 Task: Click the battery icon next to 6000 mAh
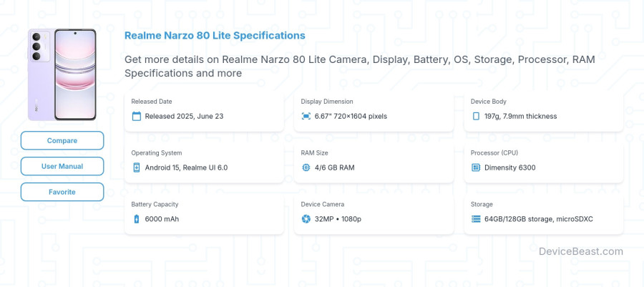tap(137, 219)
